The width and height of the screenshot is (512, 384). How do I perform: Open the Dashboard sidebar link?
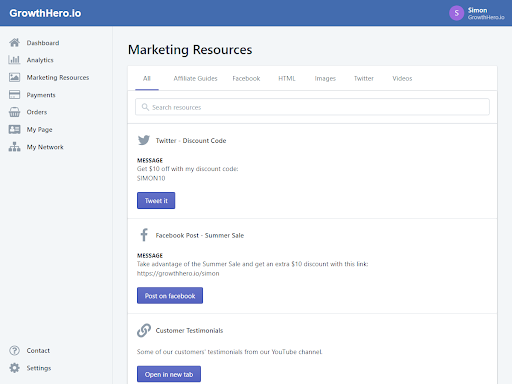pos(43,43)
